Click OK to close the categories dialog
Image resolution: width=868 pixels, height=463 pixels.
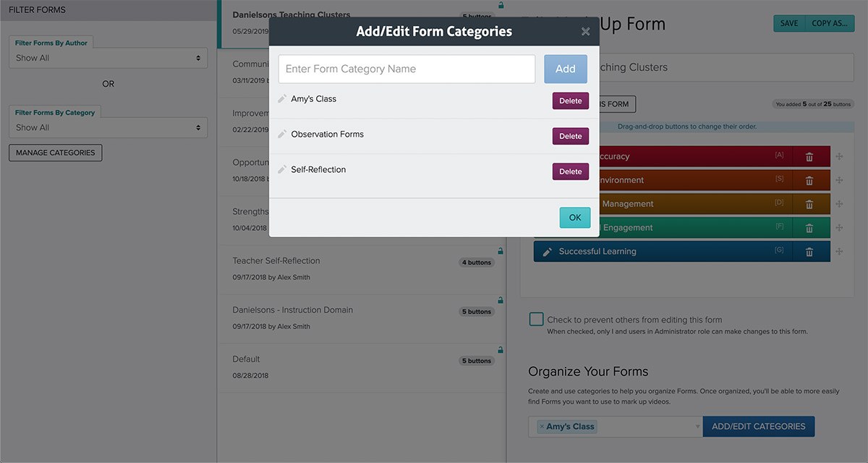[x=574, y=217]
